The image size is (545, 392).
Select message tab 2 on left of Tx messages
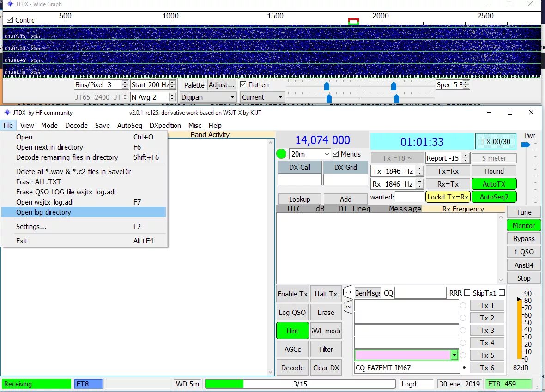[x=348, y=307]
